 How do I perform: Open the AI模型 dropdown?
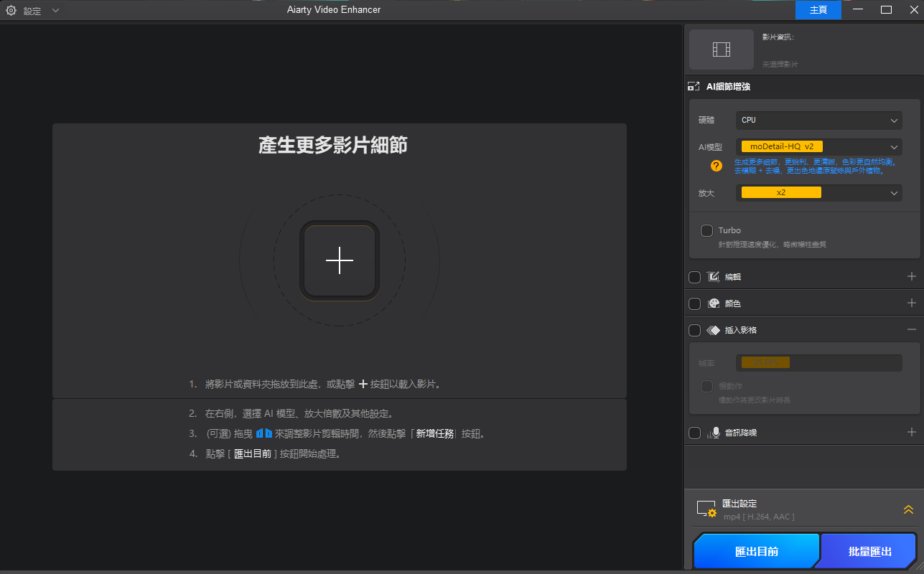point(818,147)
